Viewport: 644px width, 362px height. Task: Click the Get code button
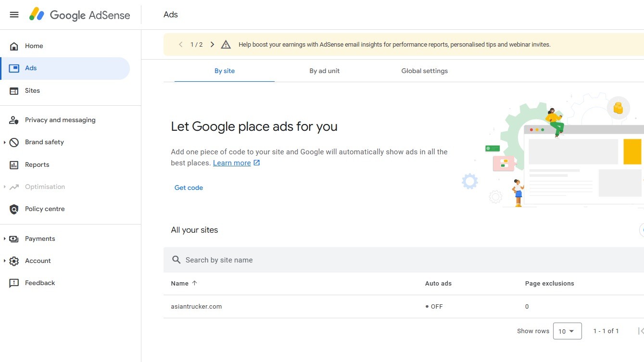pos(189,188)
